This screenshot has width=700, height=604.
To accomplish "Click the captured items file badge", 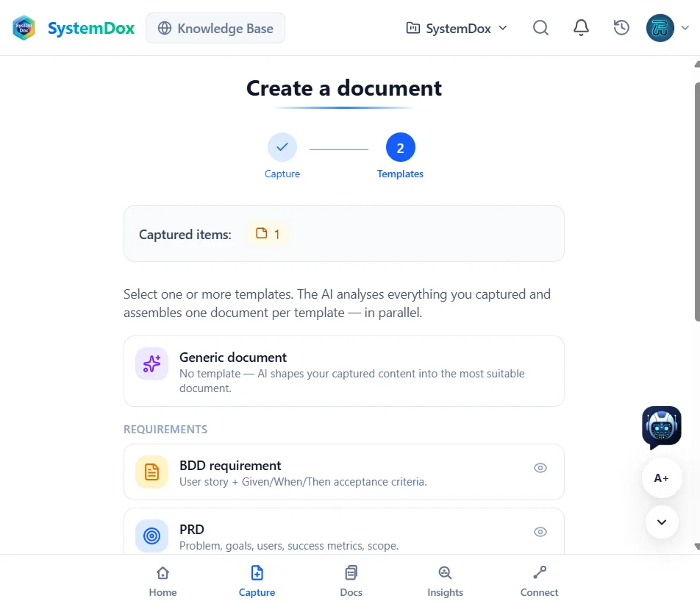I will tap(268, 234).
